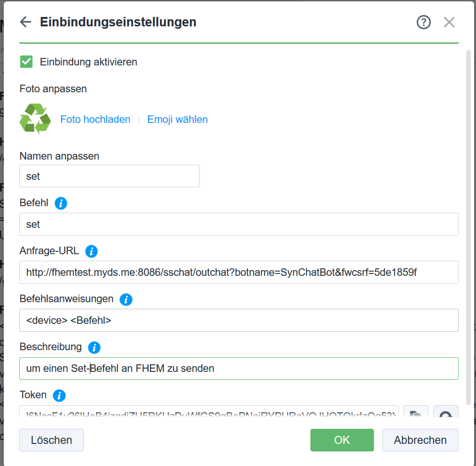This screenshot has height=466, width=476.
Task: Click the Beschreibung text field
Action: [x=238, y=369]
